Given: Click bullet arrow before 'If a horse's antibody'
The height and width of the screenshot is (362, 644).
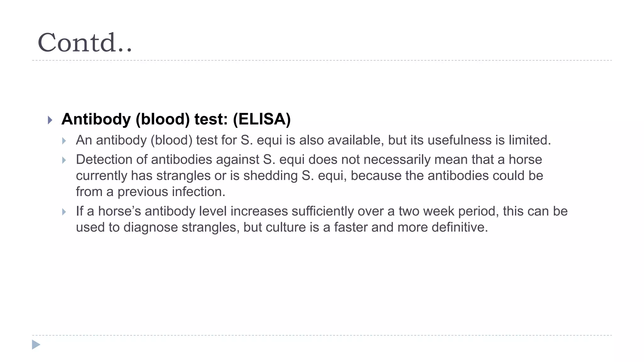Looking at the screenshot, I should pos(64,212).
